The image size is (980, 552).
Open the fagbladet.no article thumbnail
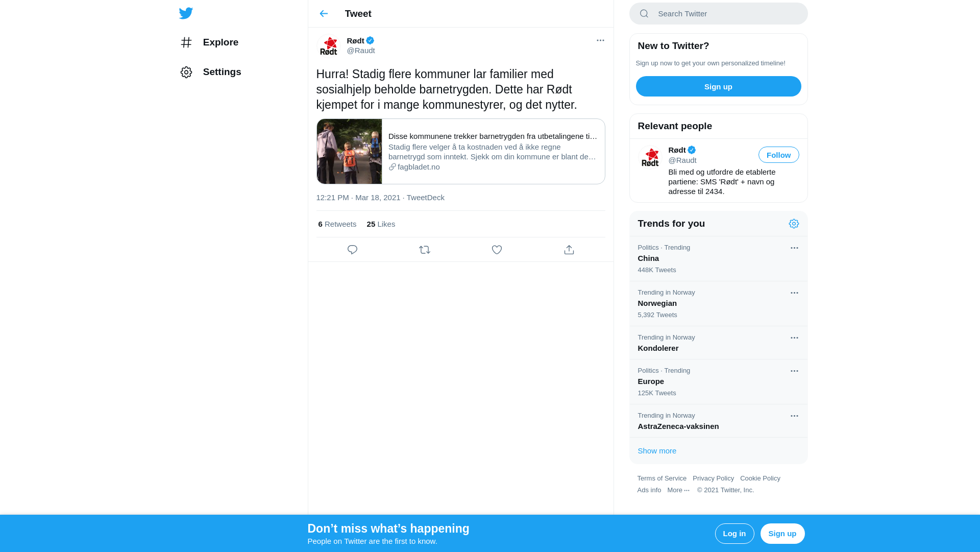pos(349,152)
